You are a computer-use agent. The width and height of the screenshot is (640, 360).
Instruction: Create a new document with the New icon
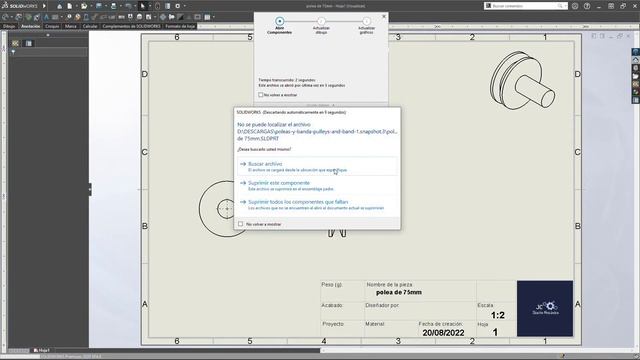[69, 6]
